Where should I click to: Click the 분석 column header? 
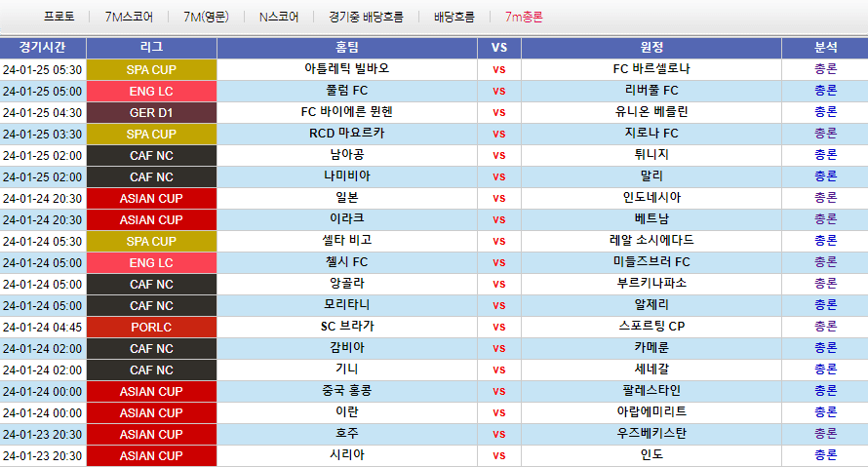[x=825, y=47]
